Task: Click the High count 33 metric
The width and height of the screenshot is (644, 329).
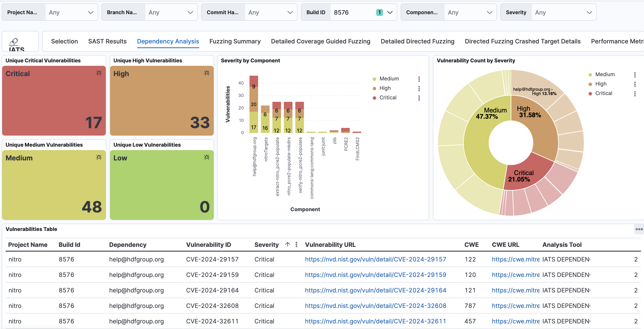Action: click(x=200, y=123)
